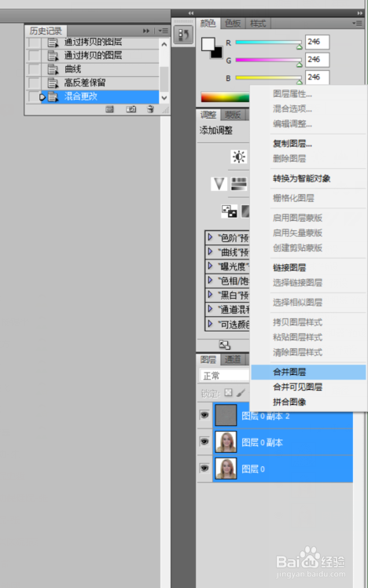This screenshot has height=588, width=368.
Task: Click the R channel color slider
Action: click(x=269, y=43)
